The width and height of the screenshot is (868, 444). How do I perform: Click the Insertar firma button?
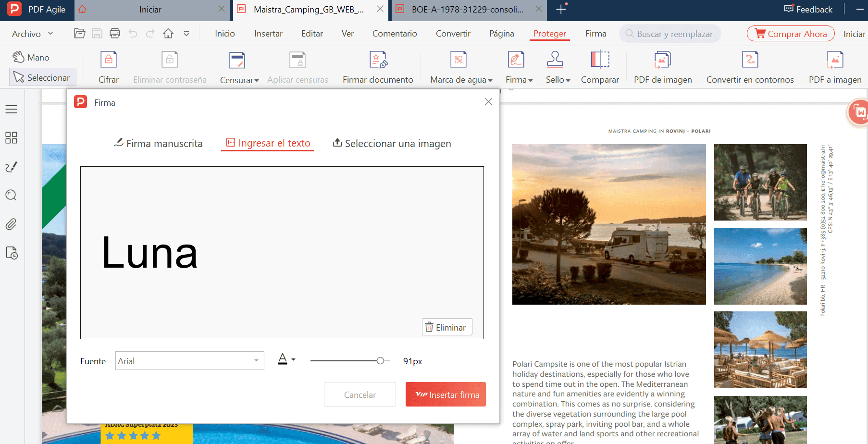445,394
